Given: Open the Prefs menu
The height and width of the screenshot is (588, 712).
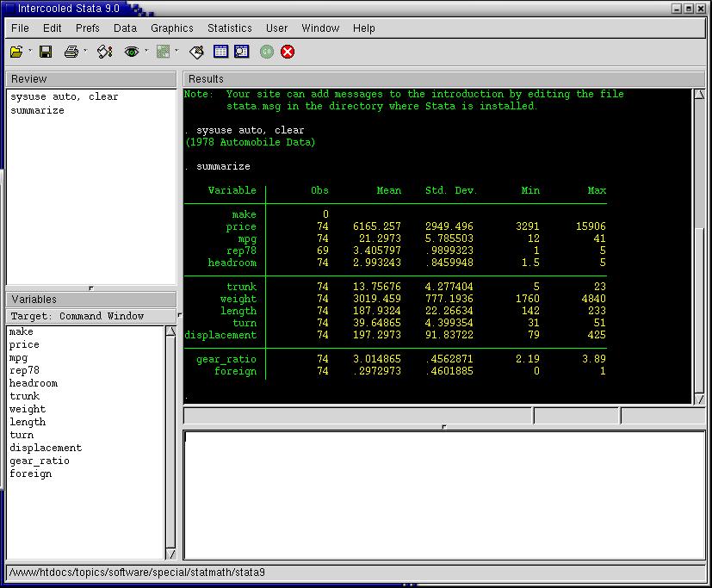Looking at the screenshot, I should pyautogui.click(x=88, y=28).
